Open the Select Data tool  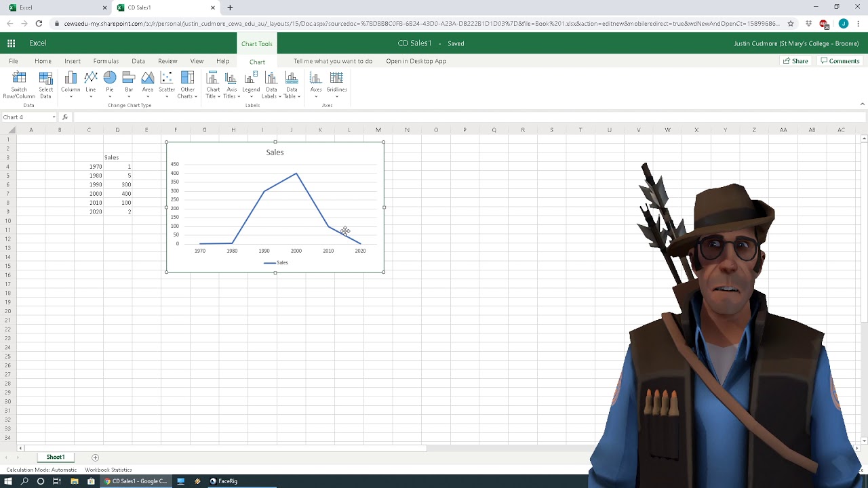tap(45, 85)
